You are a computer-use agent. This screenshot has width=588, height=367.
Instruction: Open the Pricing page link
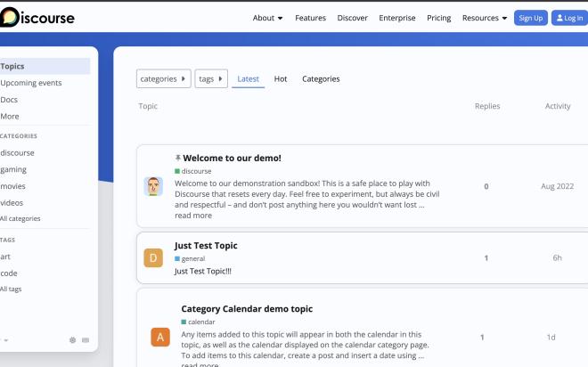(x=438, y=18)
